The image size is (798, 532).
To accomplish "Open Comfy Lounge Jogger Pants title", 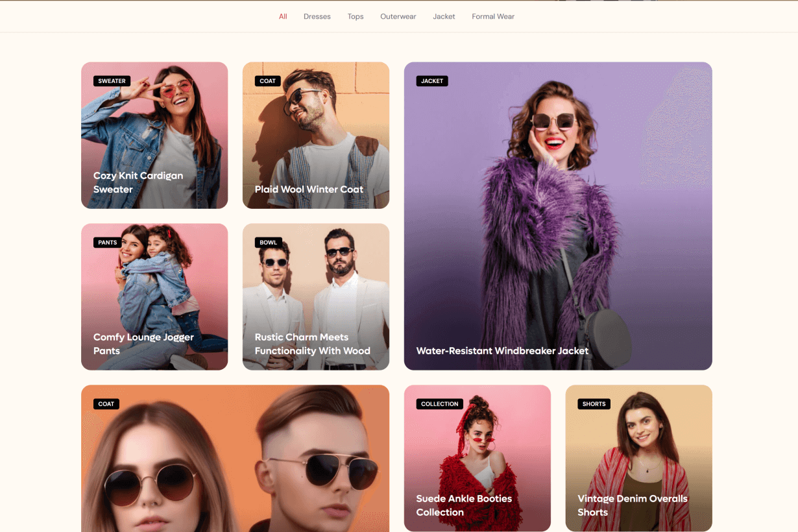I will 143,344.
